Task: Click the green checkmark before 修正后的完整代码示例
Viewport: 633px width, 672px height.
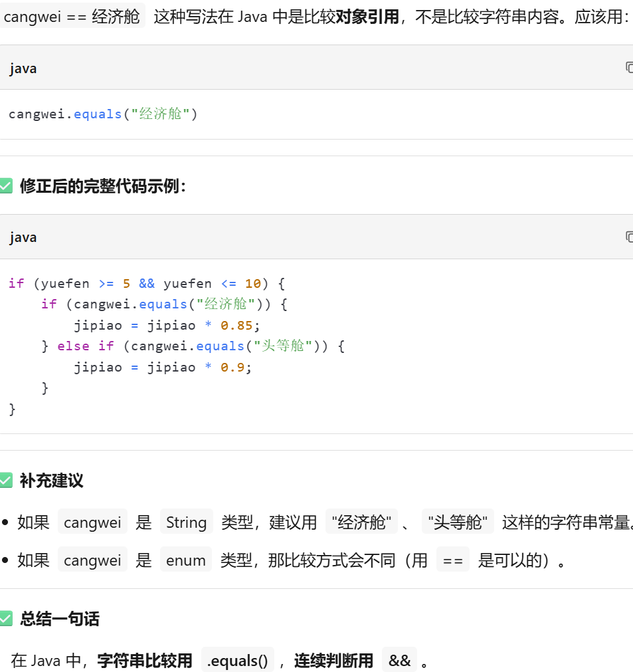Action: pos(7,186)
